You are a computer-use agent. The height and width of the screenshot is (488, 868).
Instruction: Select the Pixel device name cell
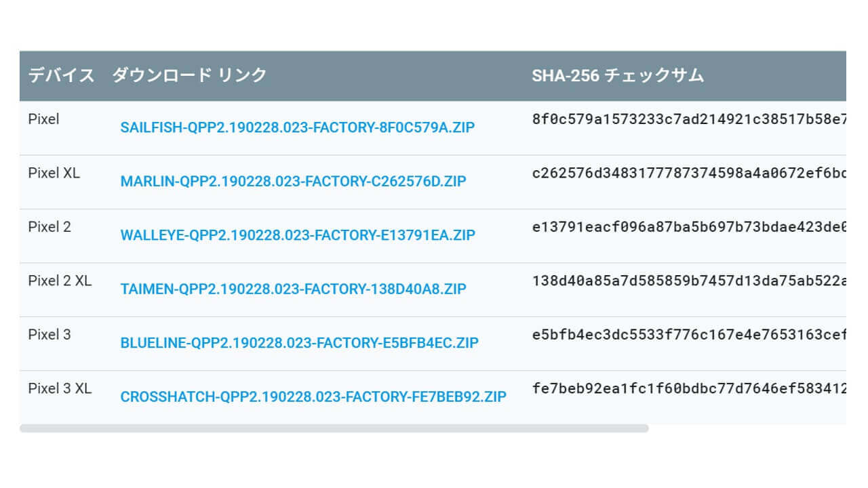(44, 119)
